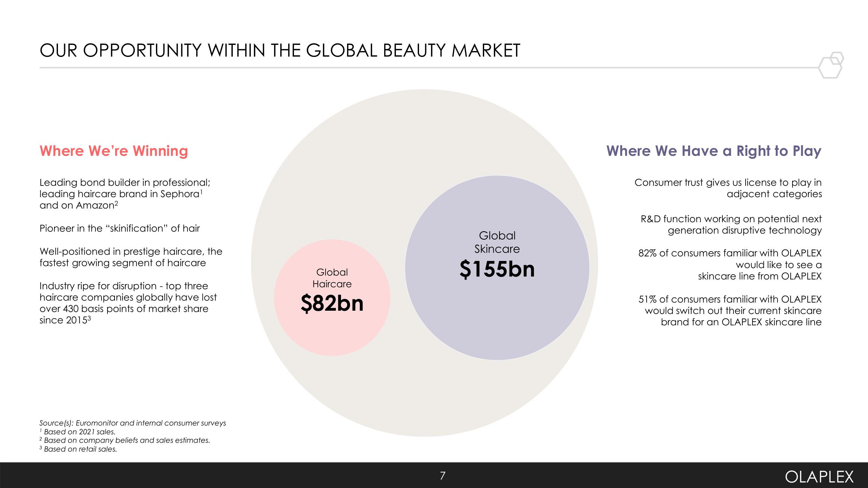Click the hexagon logo icon at top right

pyautogui.click(x=831, y=65)
